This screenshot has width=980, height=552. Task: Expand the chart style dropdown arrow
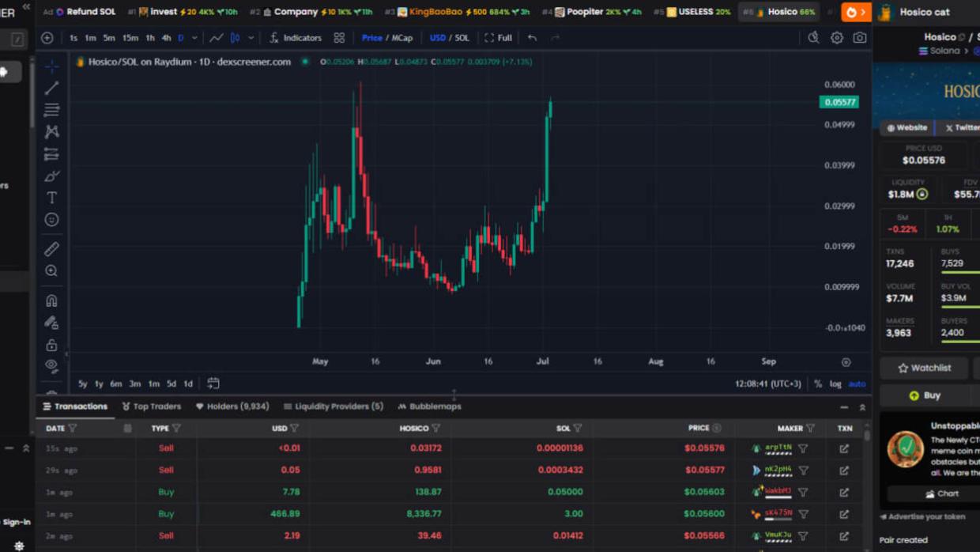[x=251, y=38]
